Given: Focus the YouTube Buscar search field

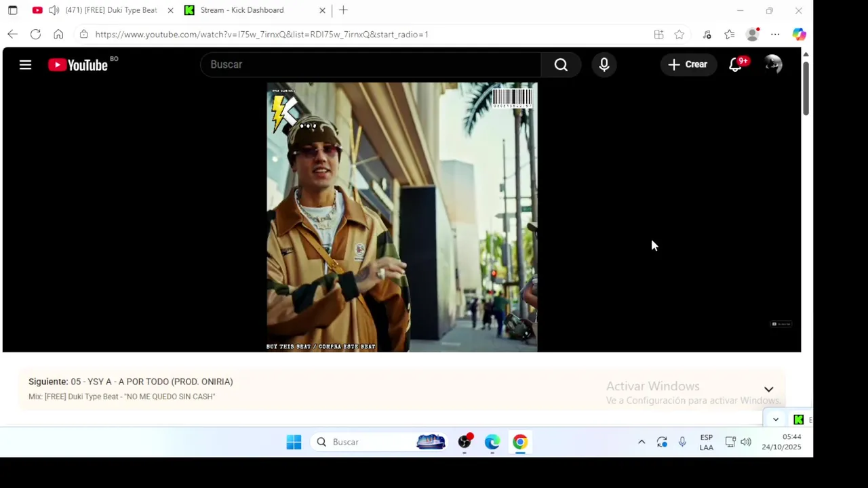Looking at the screenshot, I should coord(371,64).
